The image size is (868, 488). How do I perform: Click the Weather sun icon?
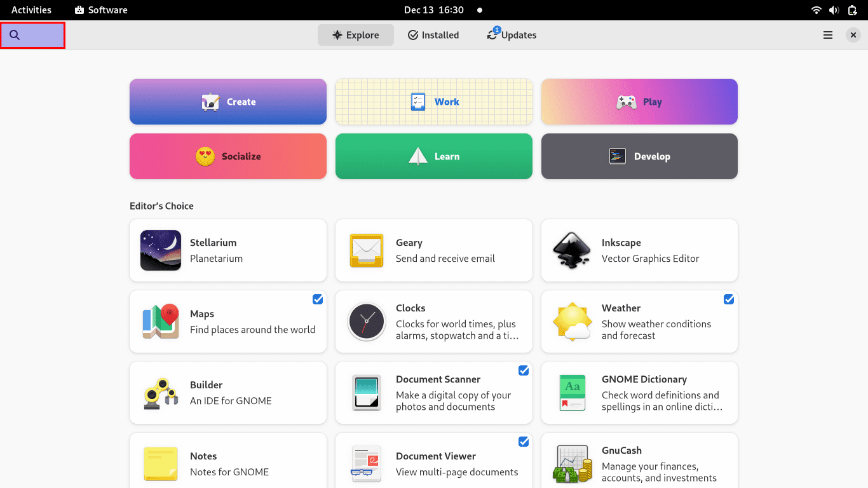tap(573, 322)
